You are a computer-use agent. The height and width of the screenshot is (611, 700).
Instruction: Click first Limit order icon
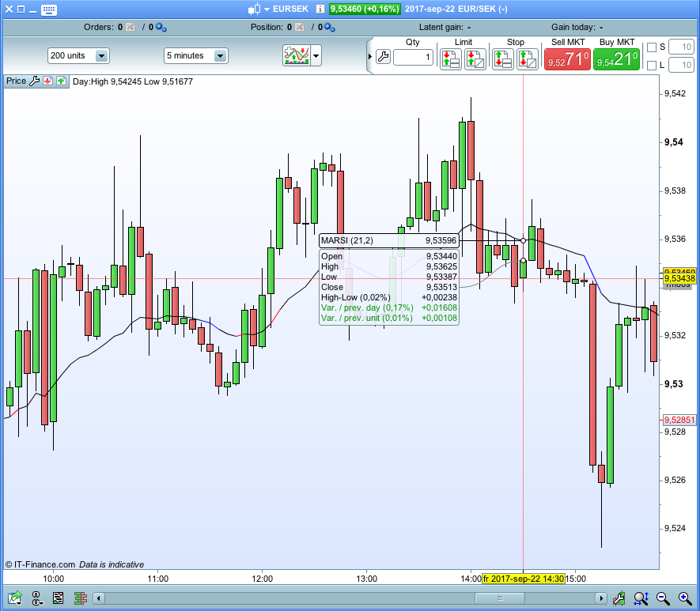tap(450, 58)
